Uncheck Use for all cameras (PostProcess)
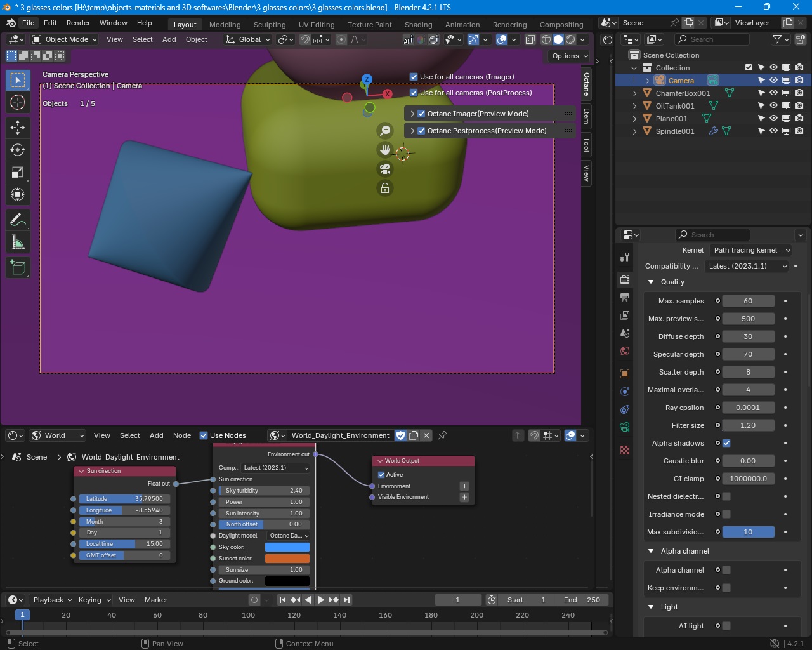This screenshot has width=812, height=650. click(414, 93)
